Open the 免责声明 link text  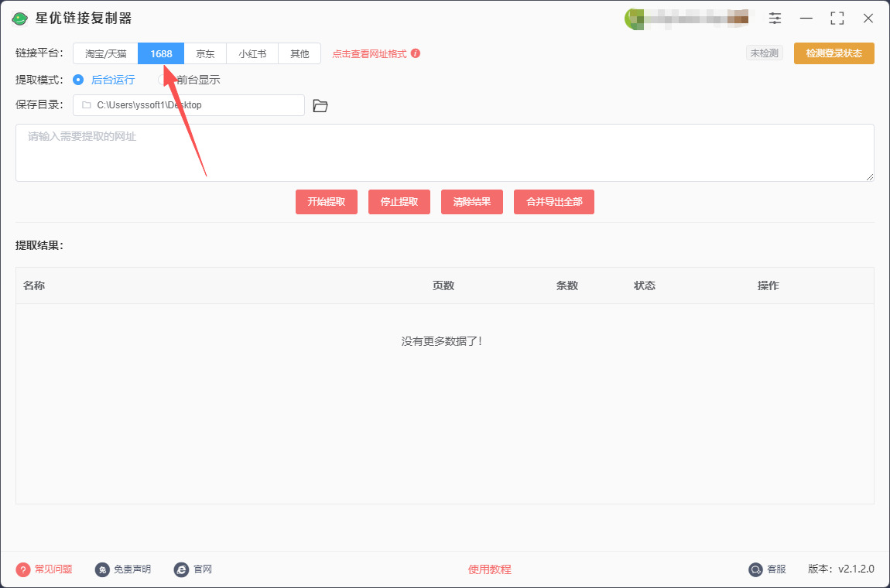[132, 569]
